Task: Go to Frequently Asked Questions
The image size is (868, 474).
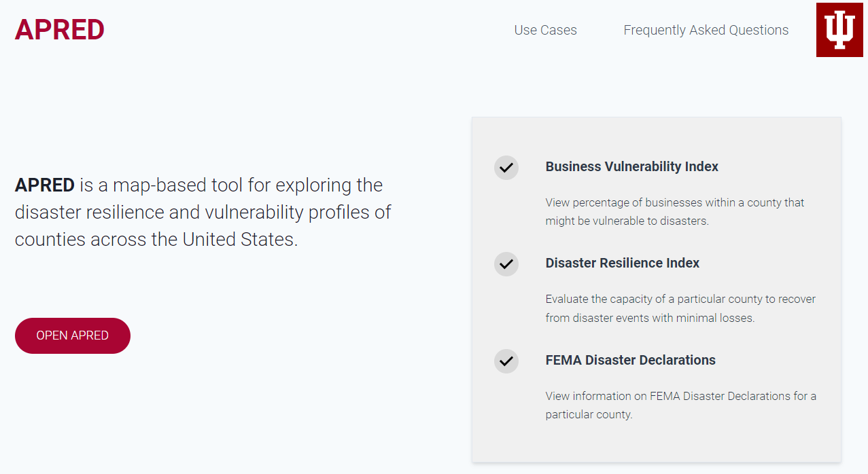Action: point(706,30)
